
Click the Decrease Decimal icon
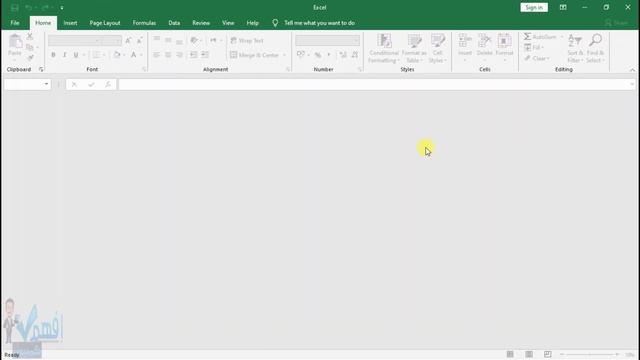pos(355,55)
